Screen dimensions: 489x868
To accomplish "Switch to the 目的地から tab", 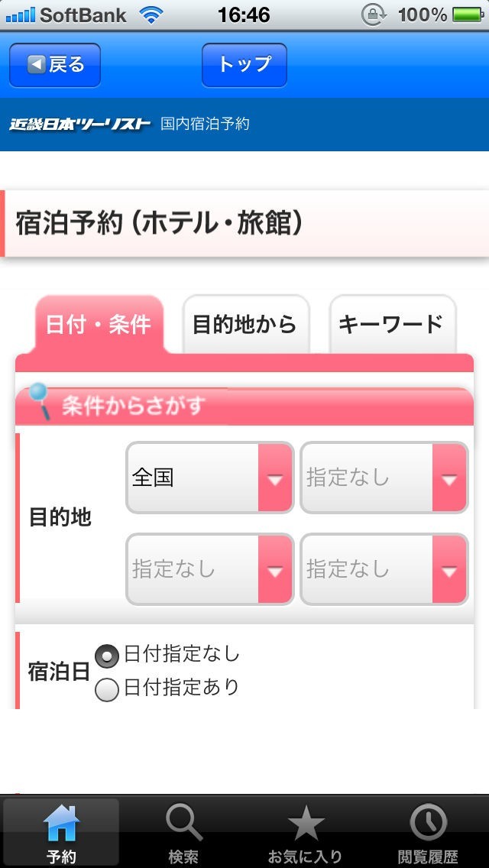I will click(x=244, y=325).
